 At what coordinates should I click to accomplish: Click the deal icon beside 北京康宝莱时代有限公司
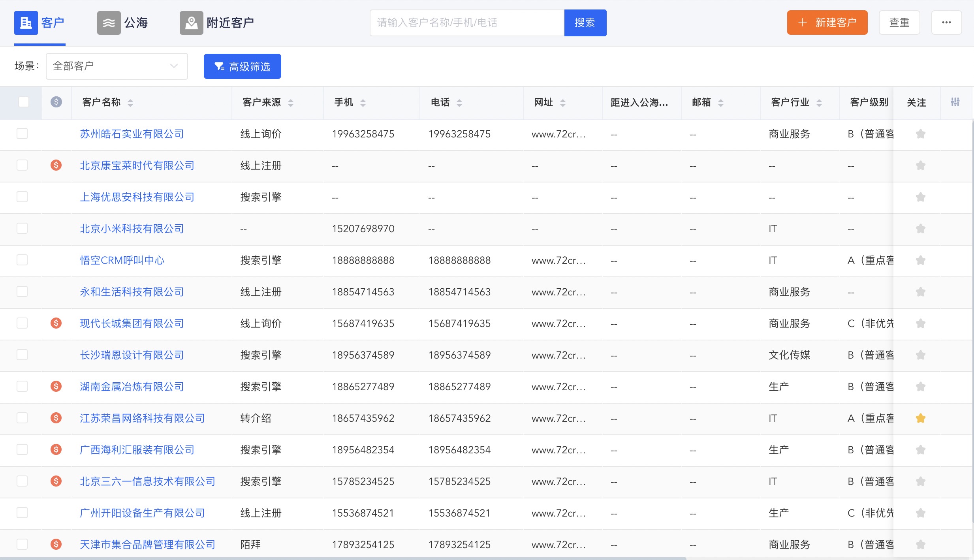[56, 165]
